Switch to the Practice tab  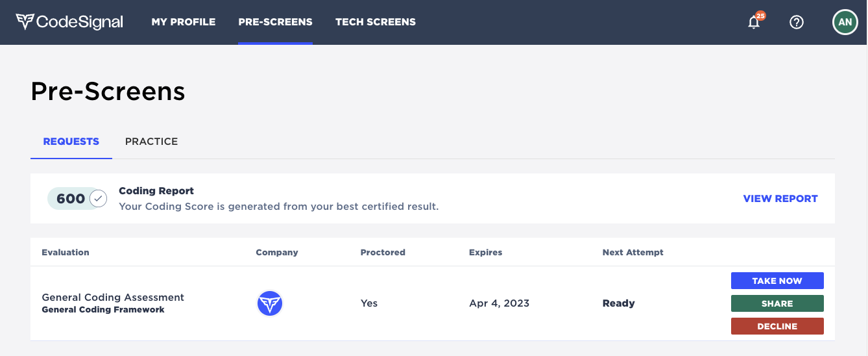(151, 142)
